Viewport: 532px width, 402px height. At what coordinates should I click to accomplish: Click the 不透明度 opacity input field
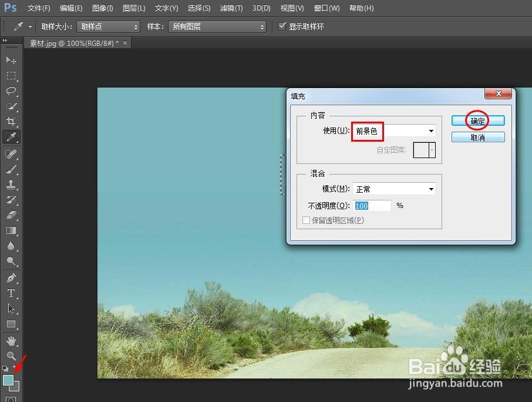[x=372, y=205]
